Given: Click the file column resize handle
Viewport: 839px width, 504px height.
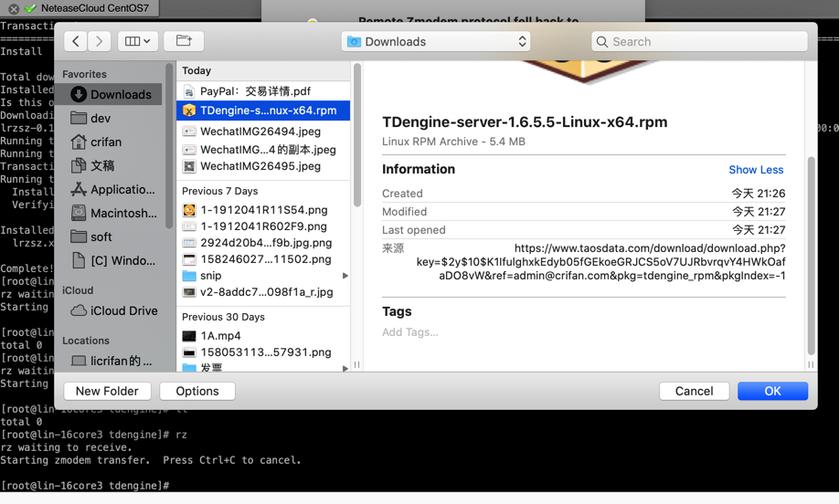Looking at the screenshot, I should (x=357, y=365).
